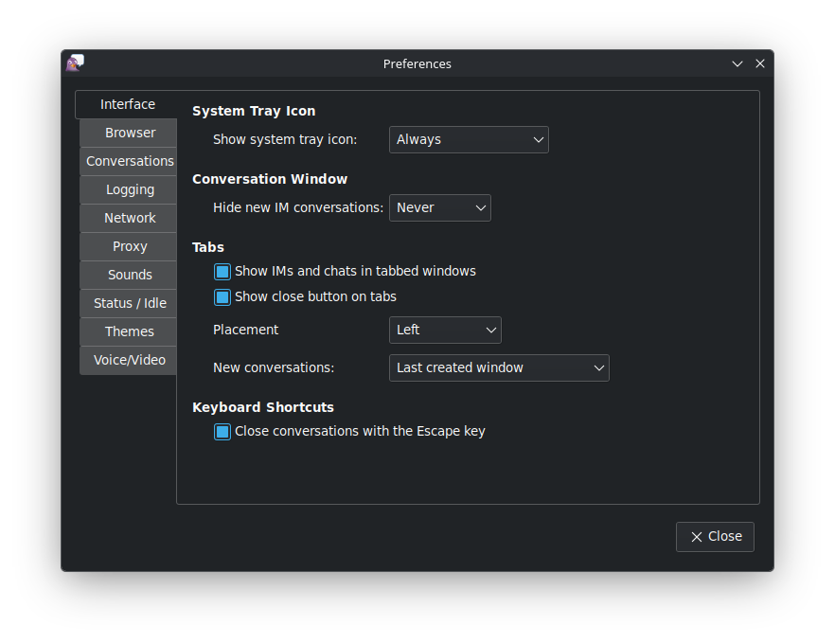Open the Status / Idle tab

pos(129,303)
